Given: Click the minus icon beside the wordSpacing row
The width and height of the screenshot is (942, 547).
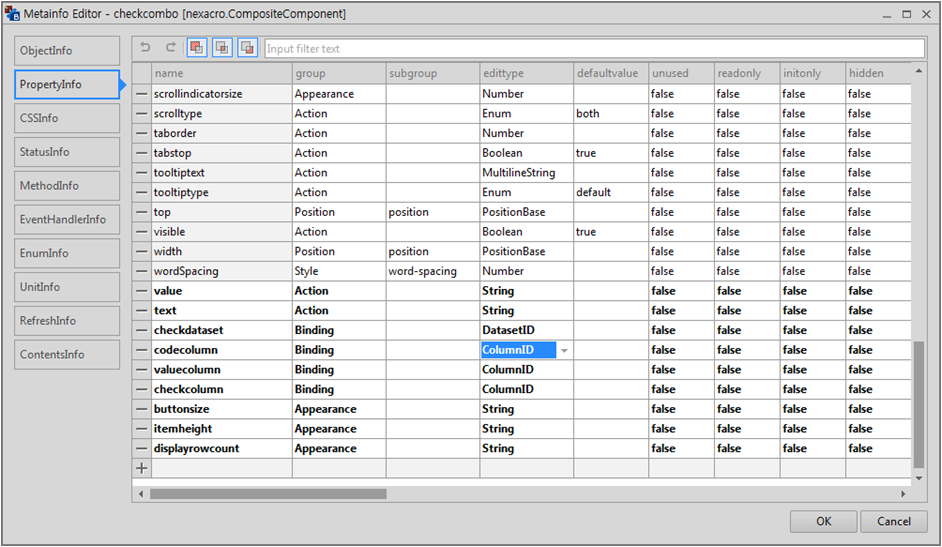Looking at the screenshot, I should coord(141,271).
